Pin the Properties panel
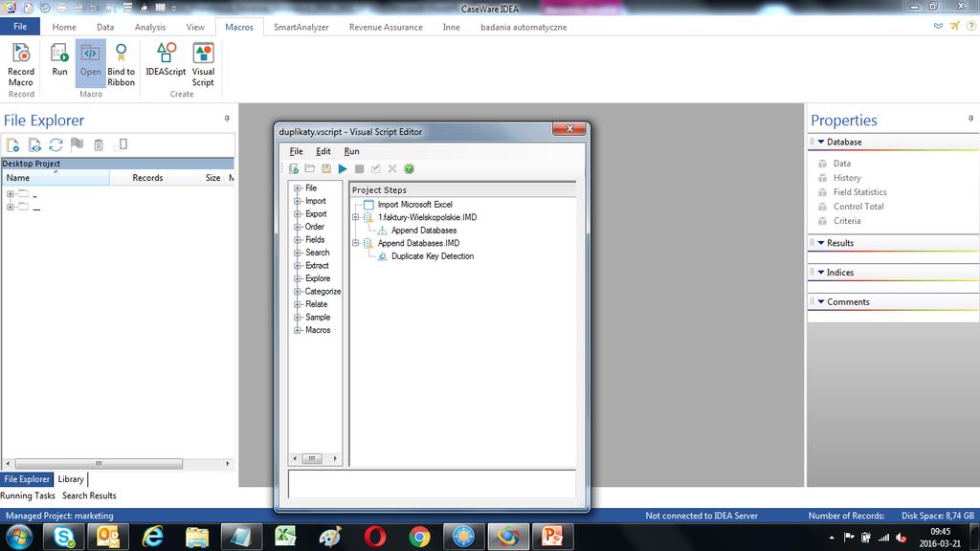 pyautogui.click(x=970, y=119)
